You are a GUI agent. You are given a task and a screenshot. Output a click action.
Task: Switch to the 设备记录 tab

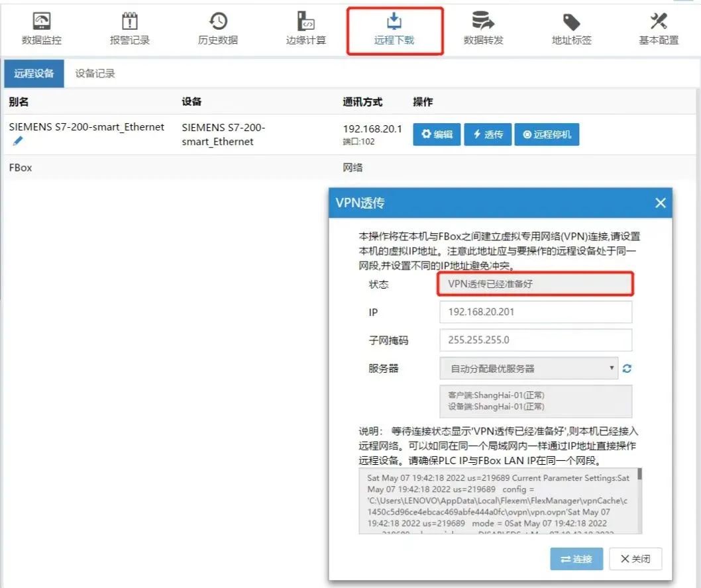pyautogui.click(x=95, y=73)
